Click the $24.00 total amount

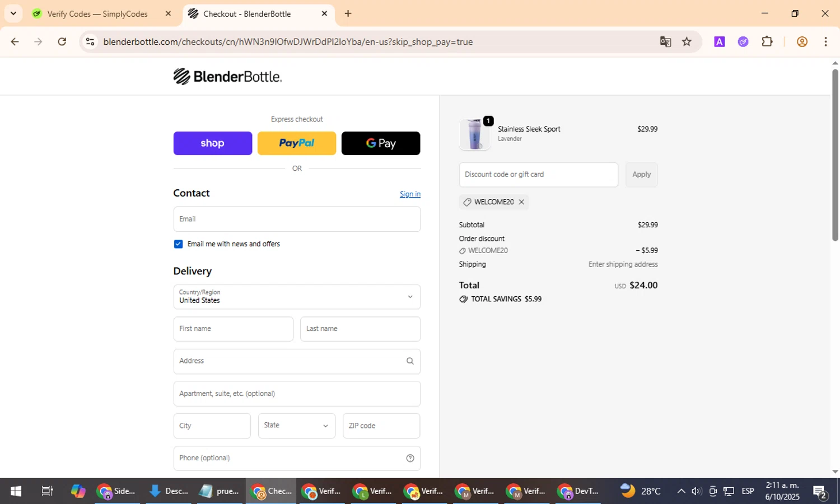click(x=643, y=285)
